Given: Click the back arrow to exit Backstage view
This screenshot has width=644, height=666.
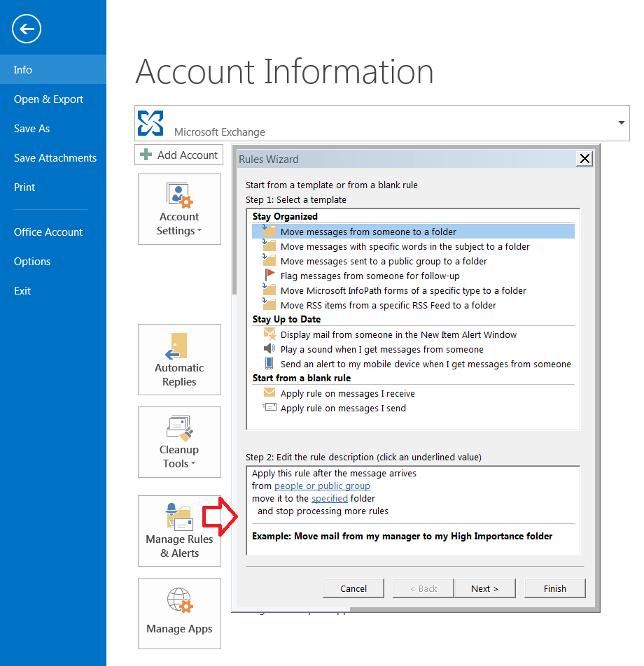Looking at the screenshot, I should (x=26, y=29).
